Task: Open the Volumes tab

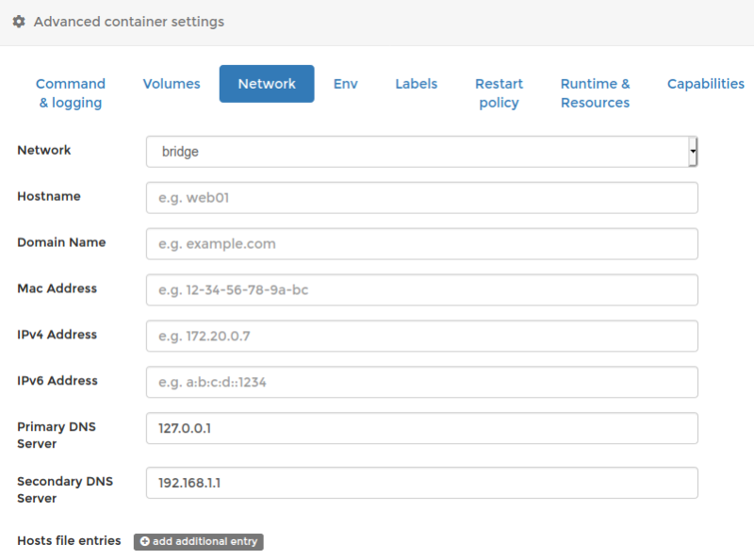Action: [172, 84]
